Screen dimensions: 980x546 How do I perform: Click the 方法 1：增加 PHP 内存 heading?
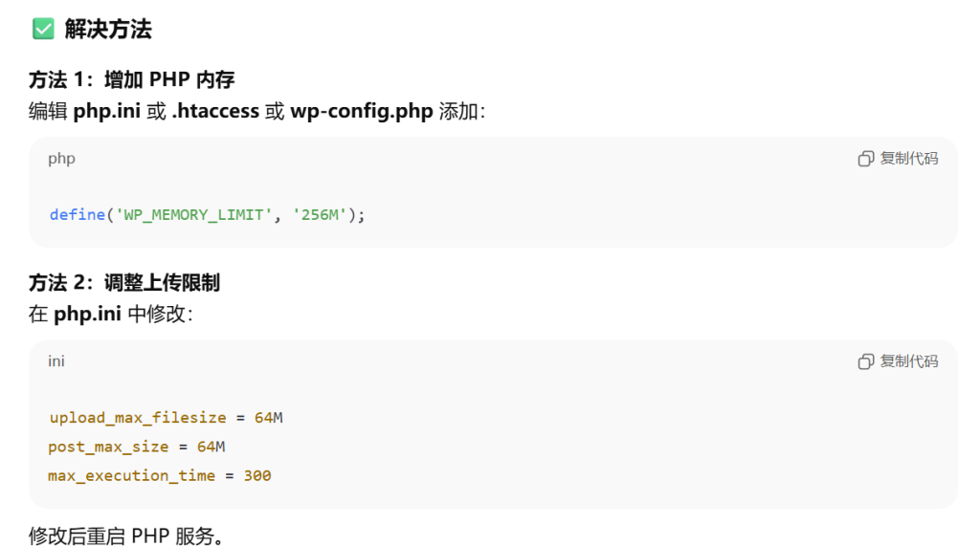(131, 79)
